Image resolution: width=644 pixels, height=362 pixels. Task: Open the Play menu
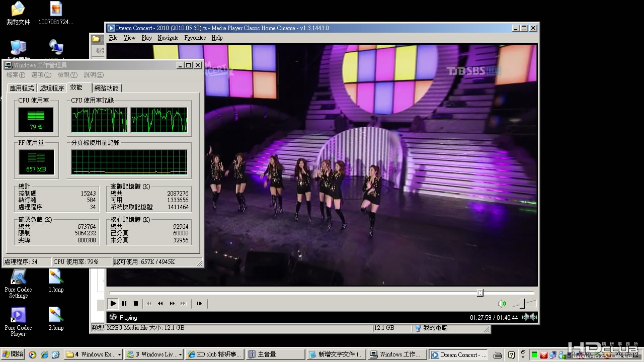(x=146, y=38)
